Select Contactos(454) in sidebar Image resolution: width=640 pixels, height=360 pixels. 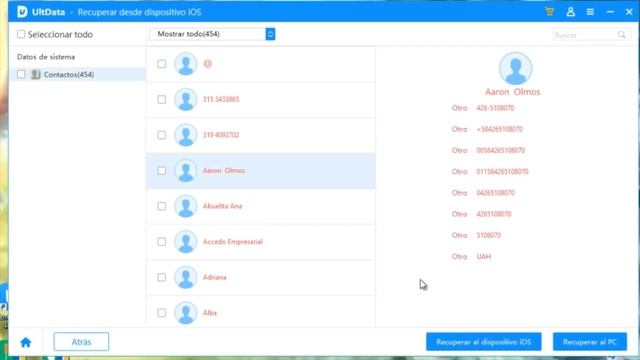(x=77, y=74)
